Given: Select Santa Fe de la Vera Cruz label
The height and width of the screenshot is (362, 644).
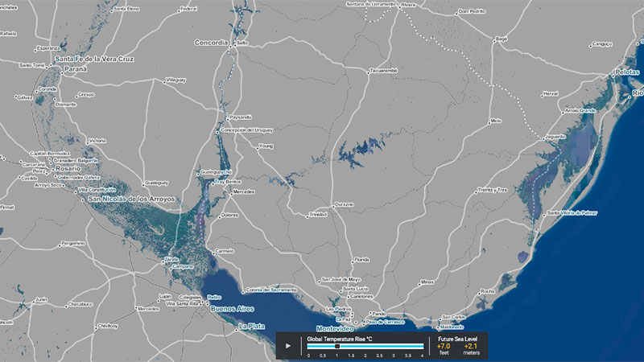Looking at the screenshot, I should (92, 60).
